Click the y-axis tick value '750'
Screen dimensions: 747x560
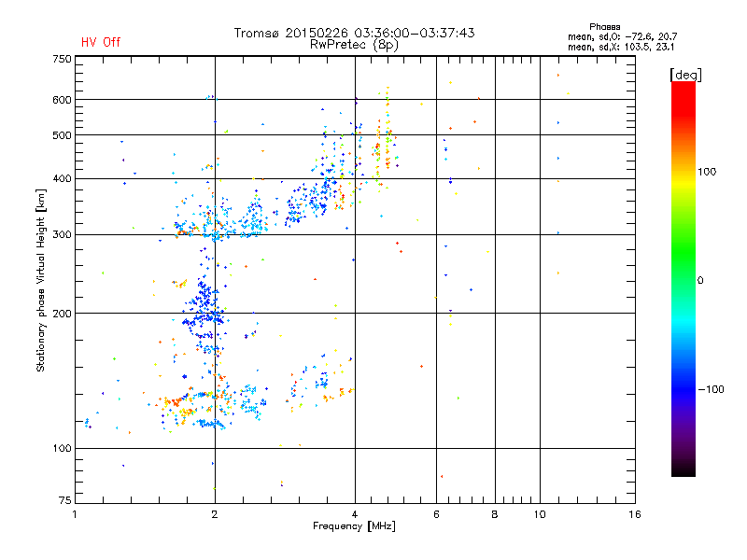62,60
